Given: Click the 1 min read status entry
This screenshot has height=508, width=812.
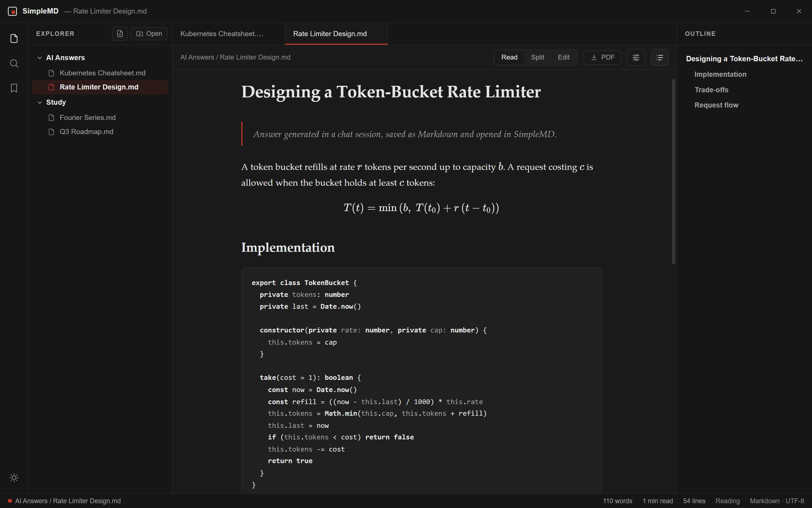Looking at the screenshot, I should click(x=658, y=501).
